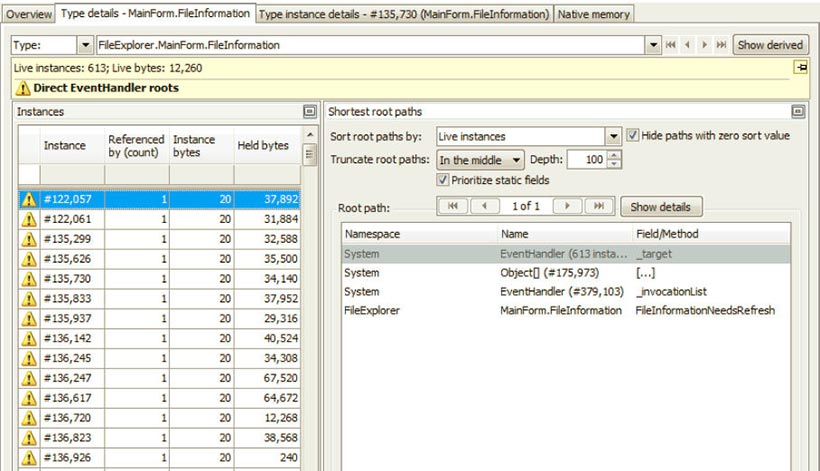
Task: Select EventHandler (613 insta... root path row
Action: click(566, 254)
